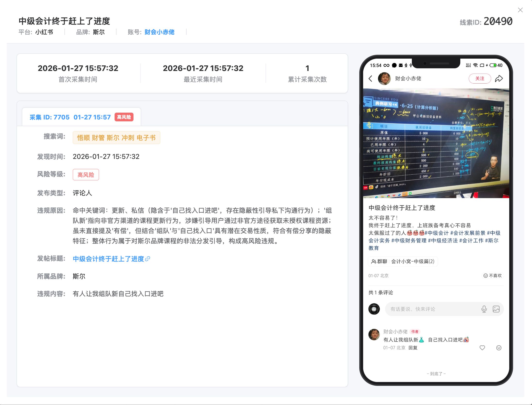Click the image upload icon in comment bar
This screenshot has width=532, height=405.
496,309
